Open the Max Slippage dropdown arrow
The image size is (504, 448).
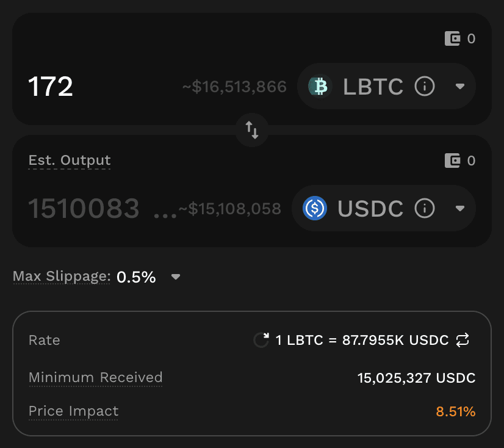tap(176, 277)
